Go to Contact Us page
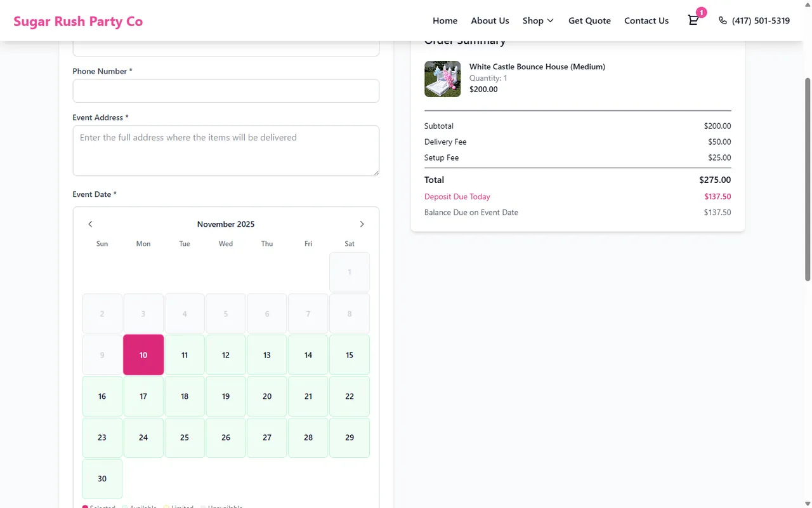The width and height of the screenshot is (812, 508). click(x=646, y=20)
